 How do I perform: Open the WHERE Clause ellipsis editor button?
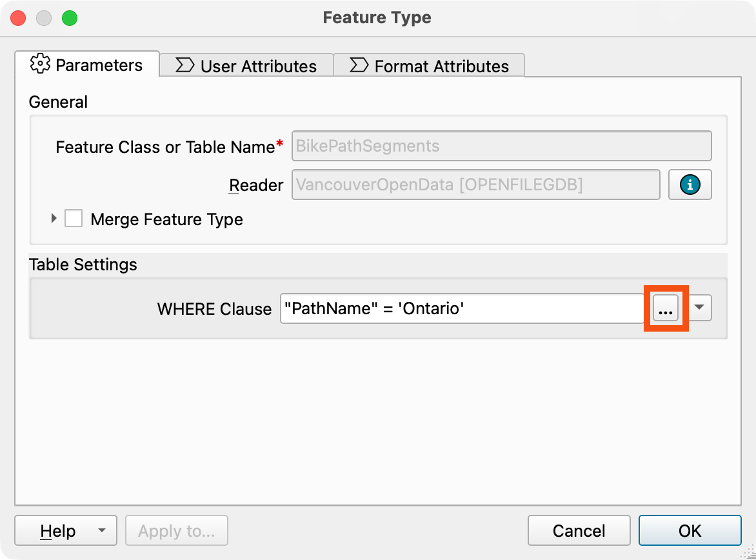(665, 308)
